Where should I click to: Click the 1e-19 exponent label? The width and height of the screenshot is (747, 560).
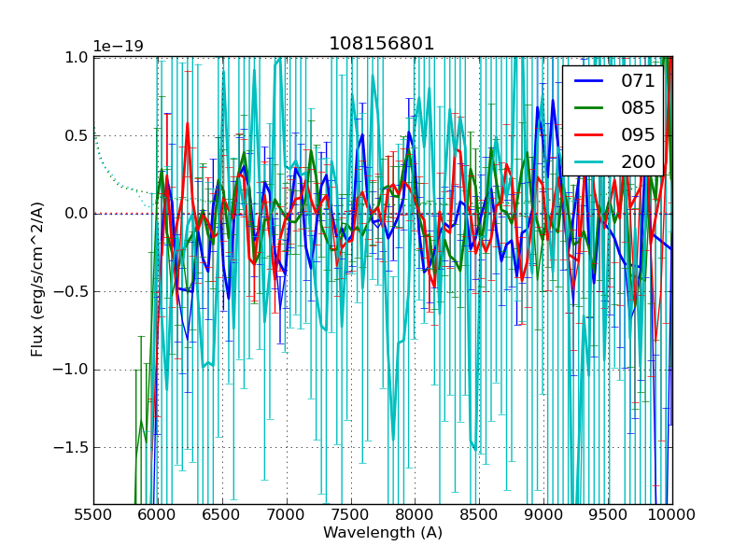click(x=119, y=47)
